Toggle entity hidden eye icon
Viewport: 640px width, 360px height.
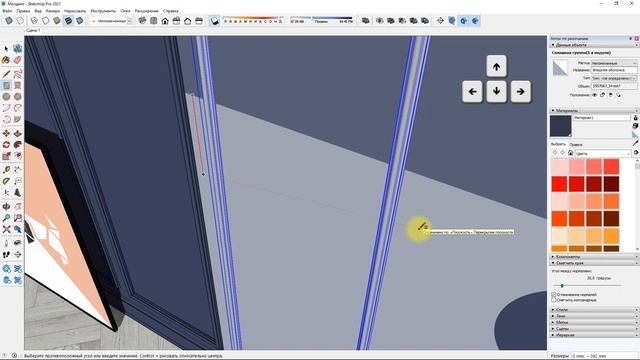click(x=595, y=95)
